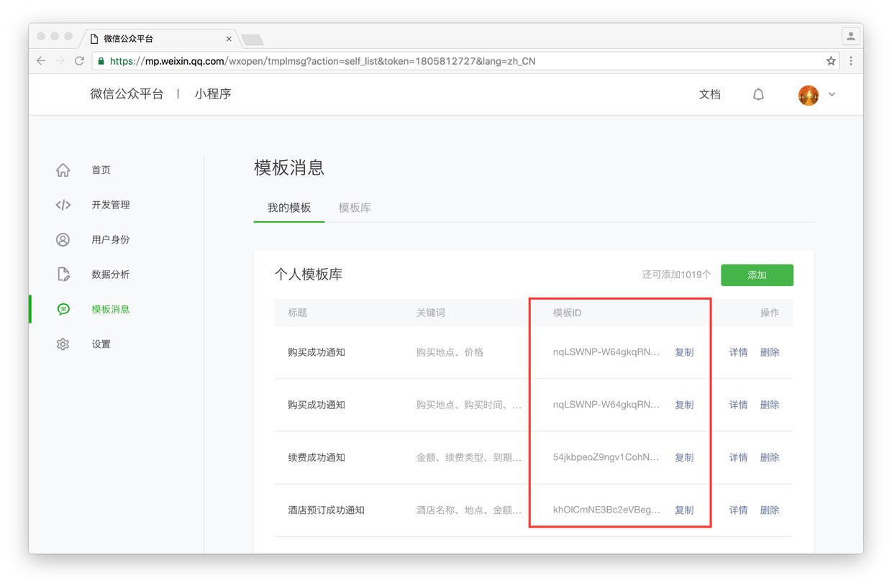892x588 pixels.
Task: Open 设置 in the sidebar
Action: point(101,344)
